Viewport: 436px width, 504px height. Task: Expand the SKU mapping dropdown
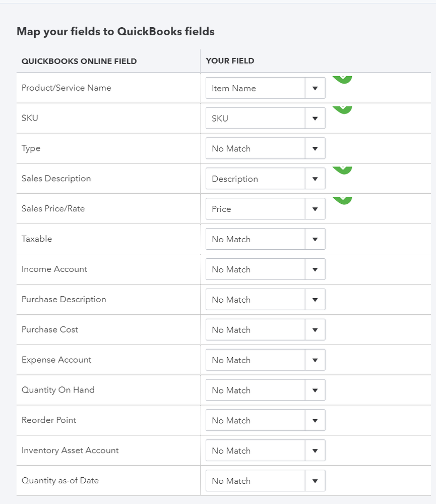click(265, 119)
